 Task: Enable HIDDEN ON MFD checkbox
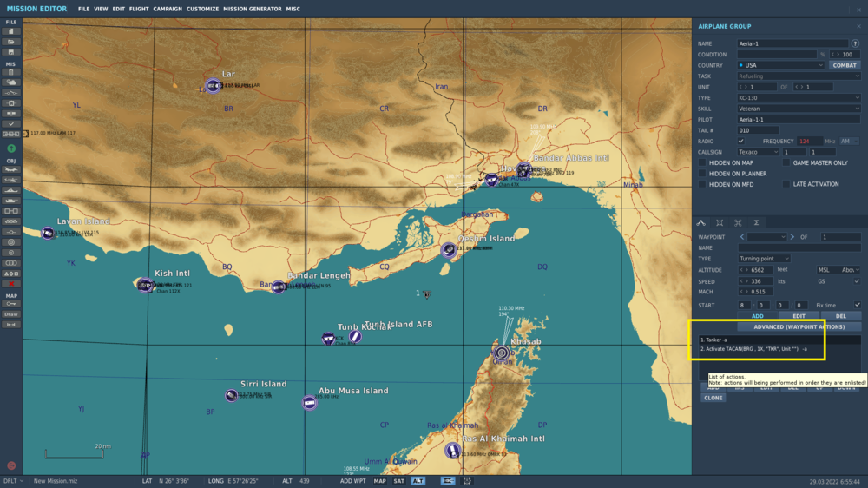click(702, 184)
